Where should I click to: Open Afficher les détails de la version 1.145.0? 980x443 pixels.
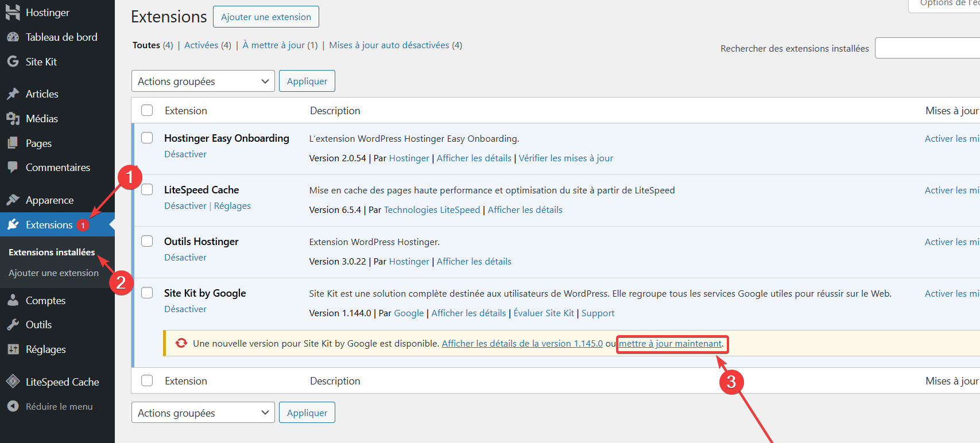(522, 344)
